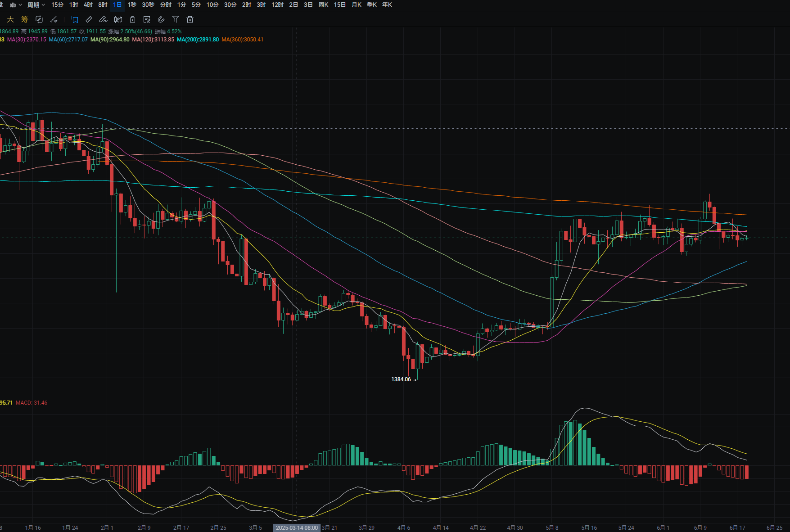Choose the 5分 timeframe
Image resolution: width=790 pixels, height=532 pixels.
tap(196, 5)
